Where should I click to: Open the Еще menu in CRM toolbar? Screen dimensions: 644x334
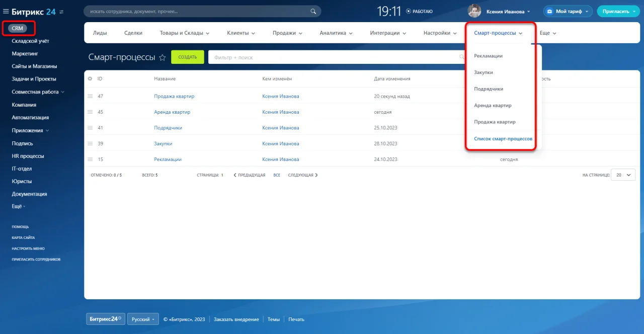tap(548, 33)
